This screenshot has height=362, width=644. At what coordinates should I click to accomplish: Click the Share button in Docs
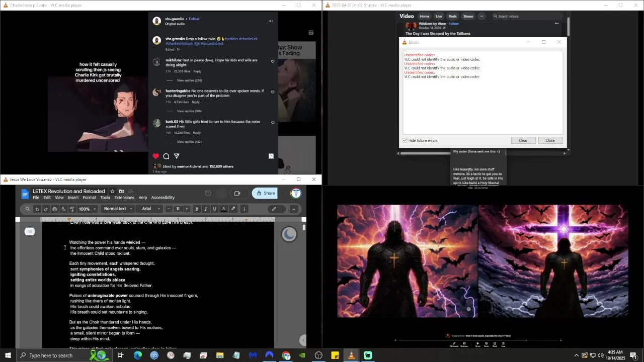[266, 193]
